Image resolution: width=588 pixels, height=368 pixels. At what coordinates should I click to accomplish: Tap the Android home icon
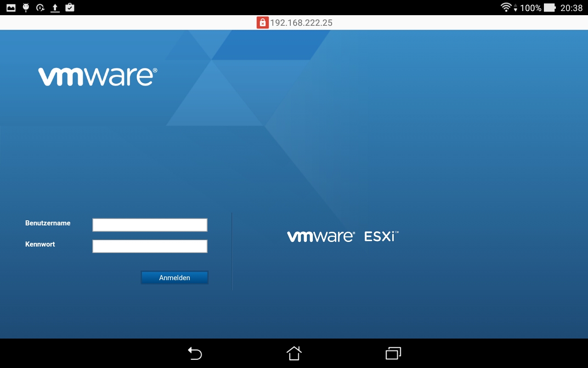(x=294, y=353)
